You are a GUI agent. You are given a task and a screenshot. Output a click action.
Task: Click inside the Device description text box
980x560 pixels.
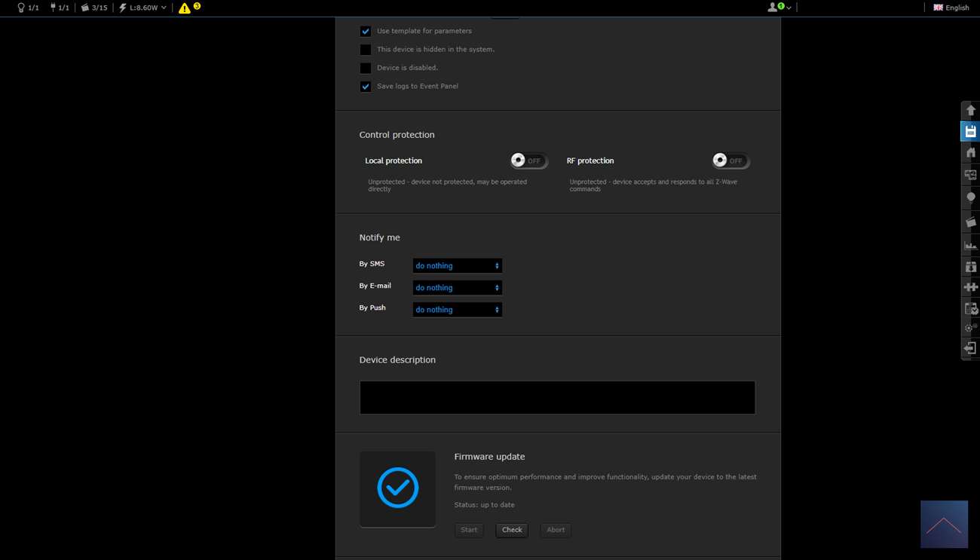pos(557,397)
